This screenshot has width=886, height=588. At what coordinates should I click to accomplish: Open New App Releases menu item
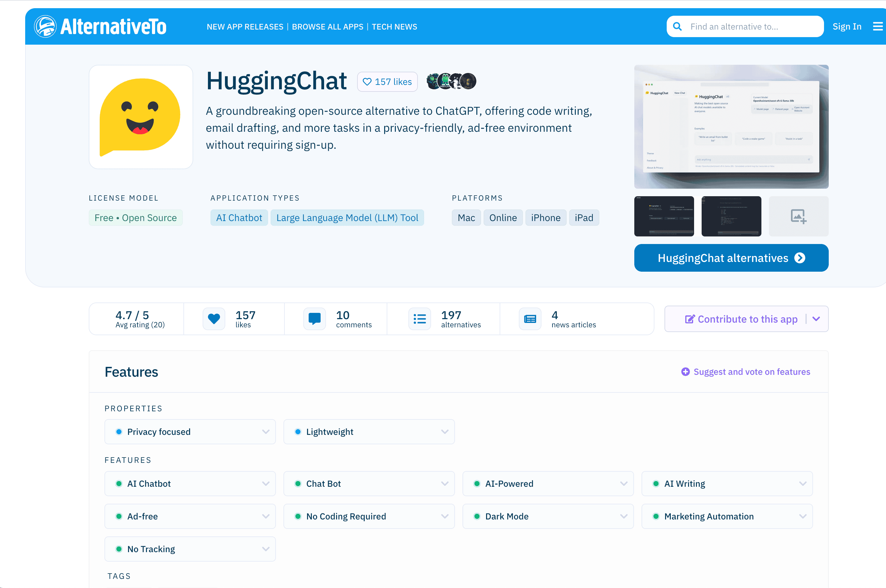point(245,27)
